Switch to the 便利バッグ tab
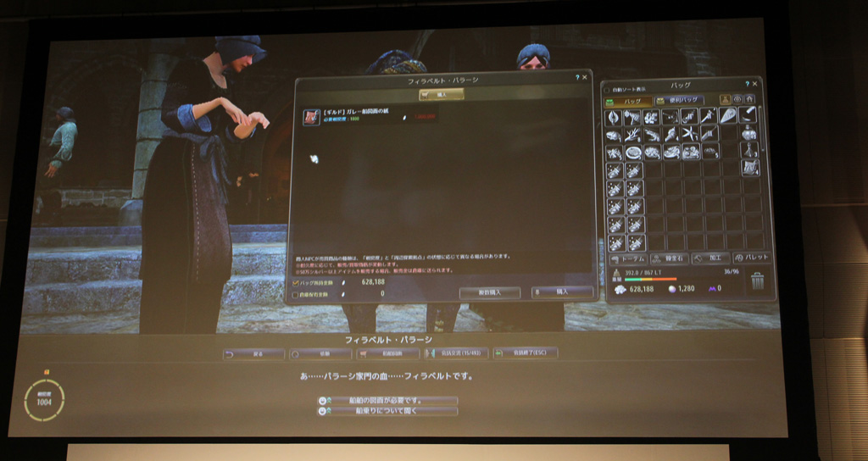The height and width of the screenshot is (461, 868). (679, 101)
